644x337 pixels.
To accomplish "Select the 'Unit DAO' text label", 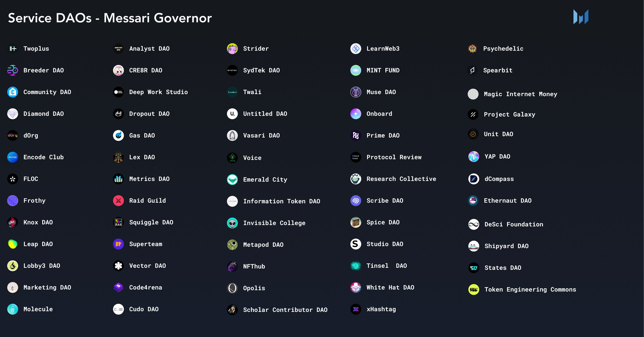I will [x=498, y=134].
